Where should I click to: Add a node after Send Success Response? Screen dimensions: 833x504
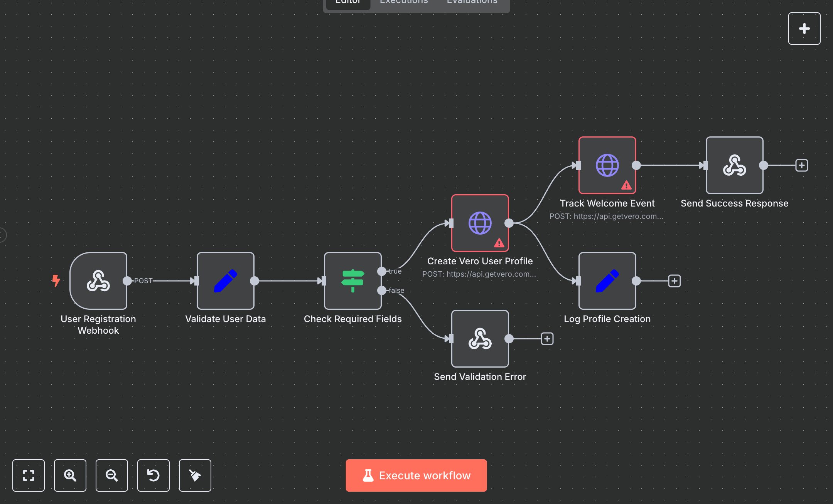click(802, 165)
